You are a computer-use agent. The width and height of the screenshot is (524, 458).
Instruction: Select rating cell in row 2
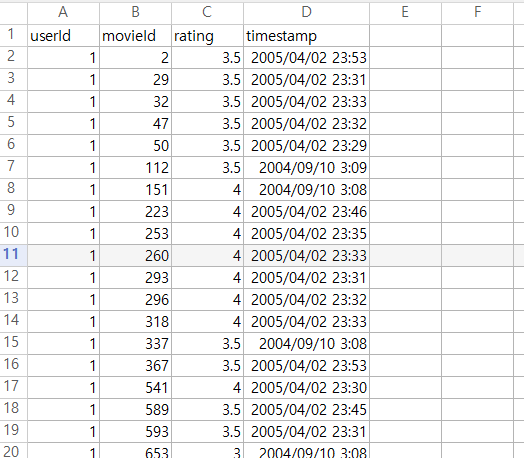tap(207, 57)
